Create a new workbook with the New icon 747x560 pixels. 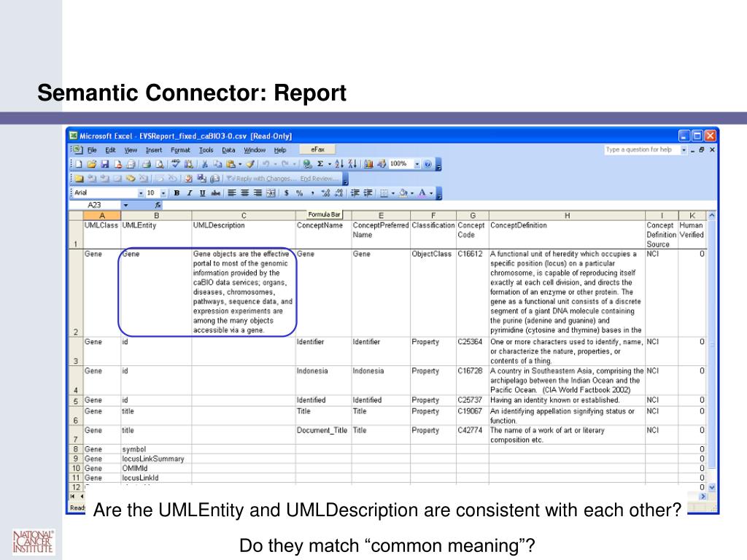point(78,164)
